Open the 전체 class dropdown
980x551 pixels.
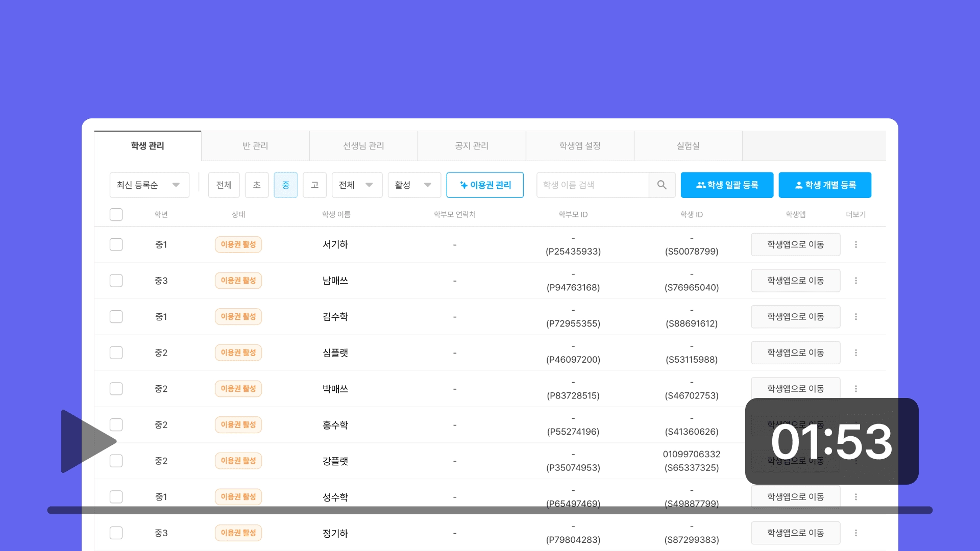click(x=357, y=185)
